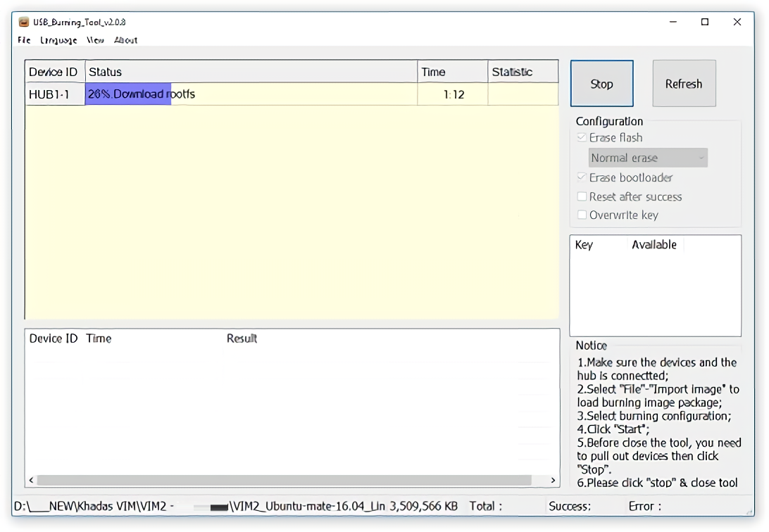This screenshot has height=532, width=769.
Task: Open the View menu
Action: coord(96,40)
